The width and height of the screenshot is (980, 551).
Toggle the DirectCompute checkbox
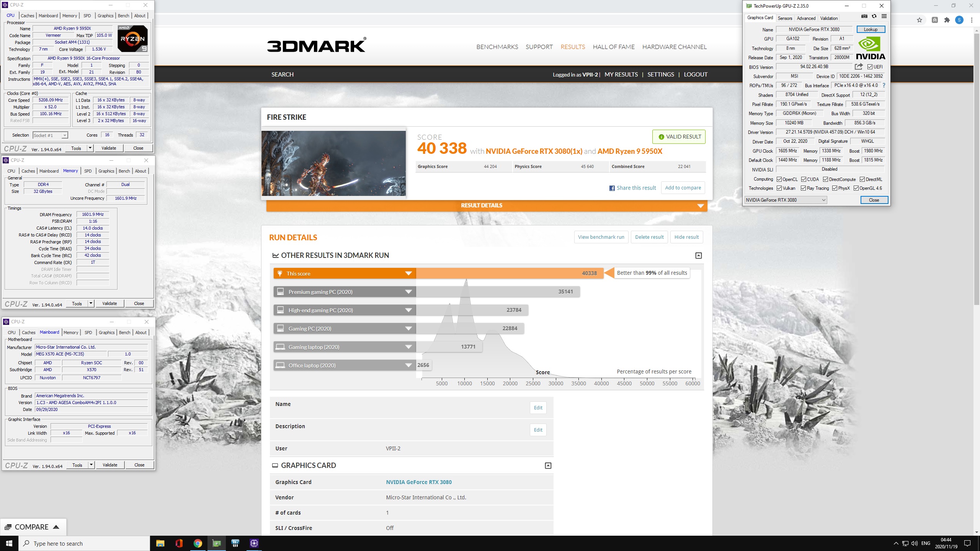pyautogui.click(x=825, y=179)
